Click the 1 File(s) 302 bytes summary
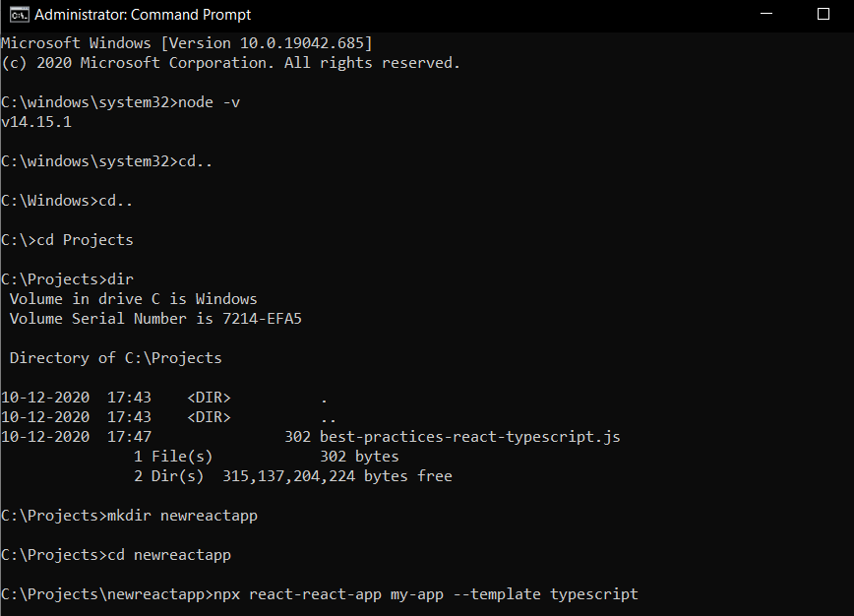The width and height of the screenshot is (854, 616). point(266,457)
